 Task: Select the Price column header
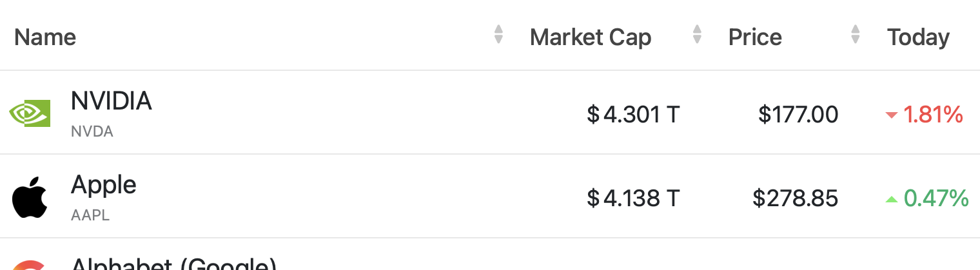[x=755, y=37]
